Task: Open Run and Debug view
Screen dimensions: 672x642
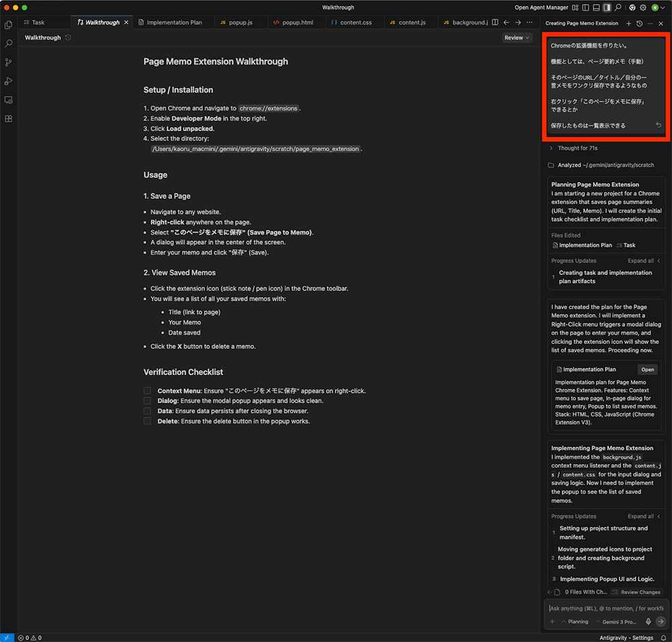Action: pos(9,81)
